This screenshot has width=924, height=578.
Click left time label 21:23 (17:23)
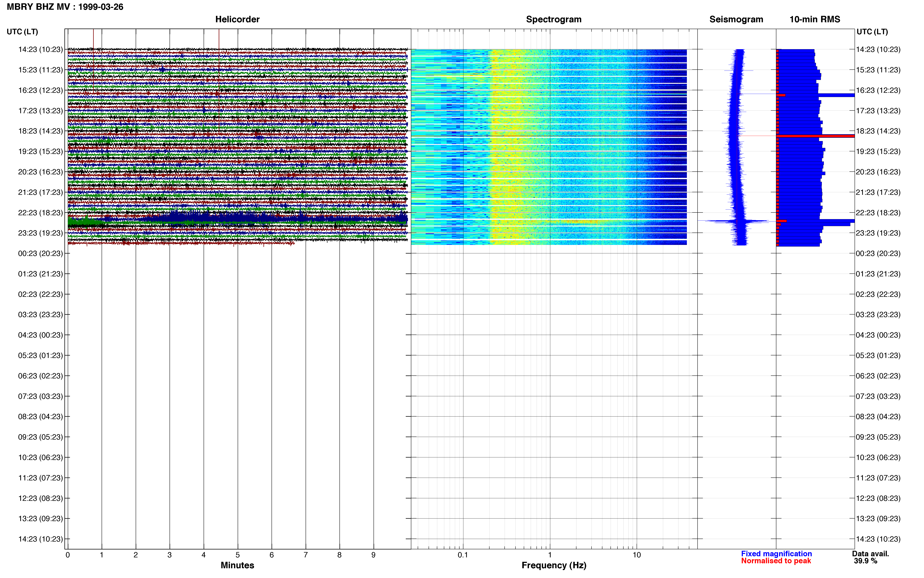(x=40, y=192)
